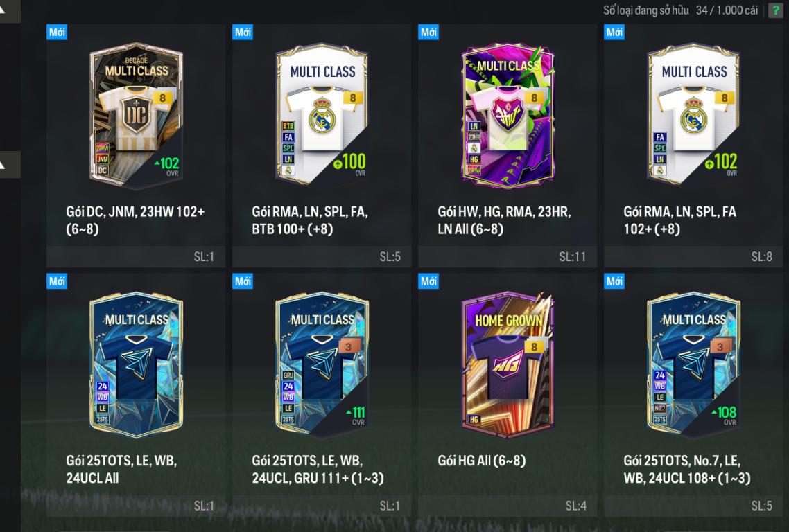Click the Gói DC, JNM, 23HW 102+ title
The width and height of the screenshot is (789, 532).
[135, 220]
